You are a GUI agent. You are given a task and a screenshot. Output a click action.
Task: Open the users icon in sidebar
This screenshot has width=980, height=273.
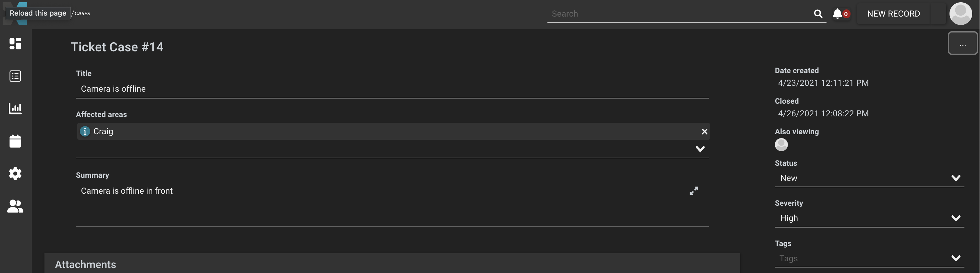pos(15,206)
